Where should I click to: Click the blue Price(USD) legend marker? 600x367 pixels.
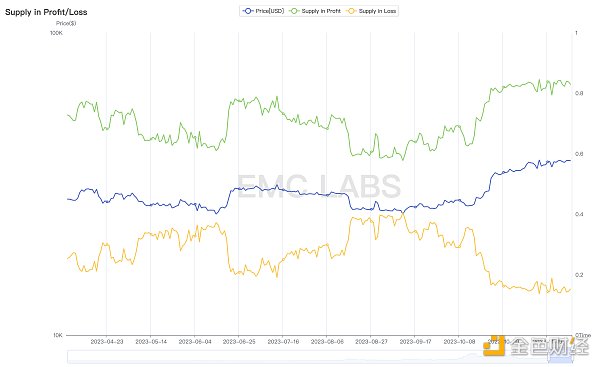[248, 11]
